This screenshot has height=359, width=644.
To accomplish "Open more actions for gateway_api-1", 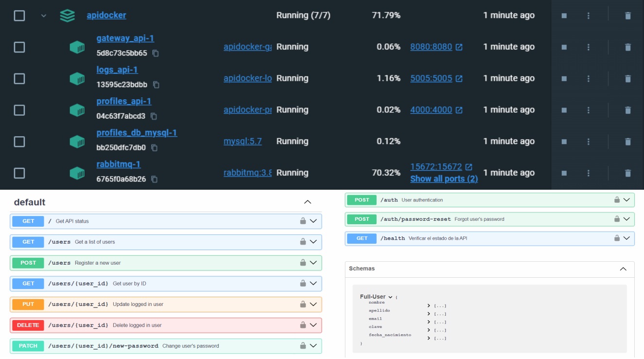I will [588, 47].
